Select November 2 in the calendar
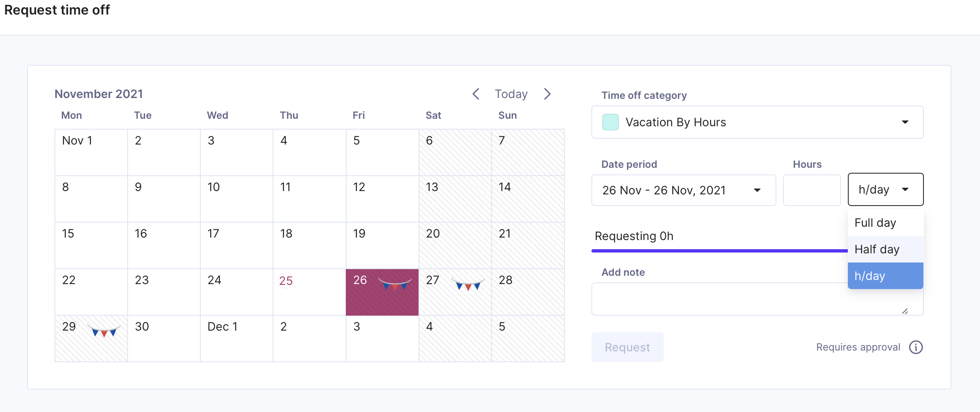The width and height of the screenshot is (980, 412). pos(164,152)
